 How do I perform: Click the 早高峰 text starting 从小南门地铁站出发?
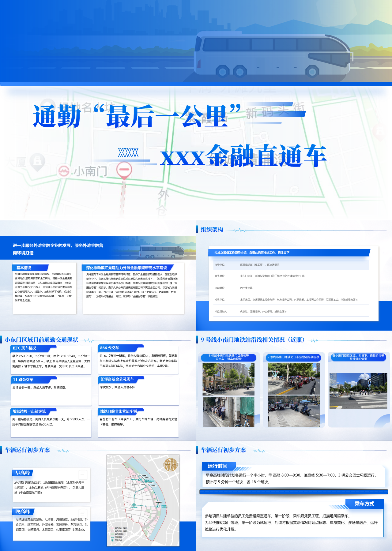click(x=49, y=488)
